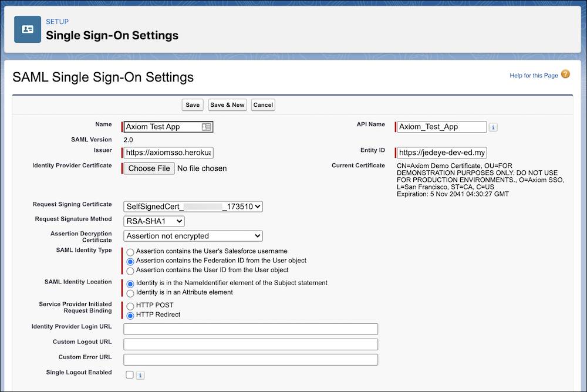Click the Custom Logout URL field
The height and width of the screenshot is (392, 587).
point(251,344)
